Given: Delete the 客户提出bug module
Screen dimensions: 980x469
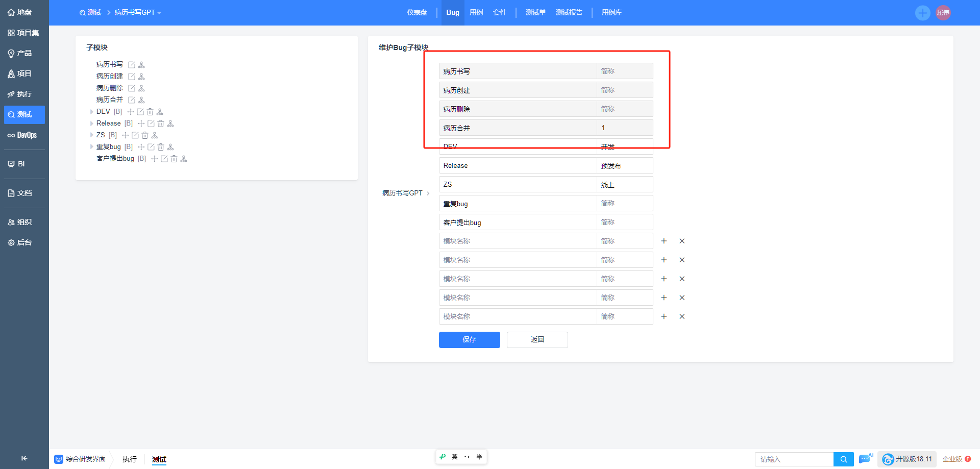Looking at the screenshot, I should tap(174, 159).
